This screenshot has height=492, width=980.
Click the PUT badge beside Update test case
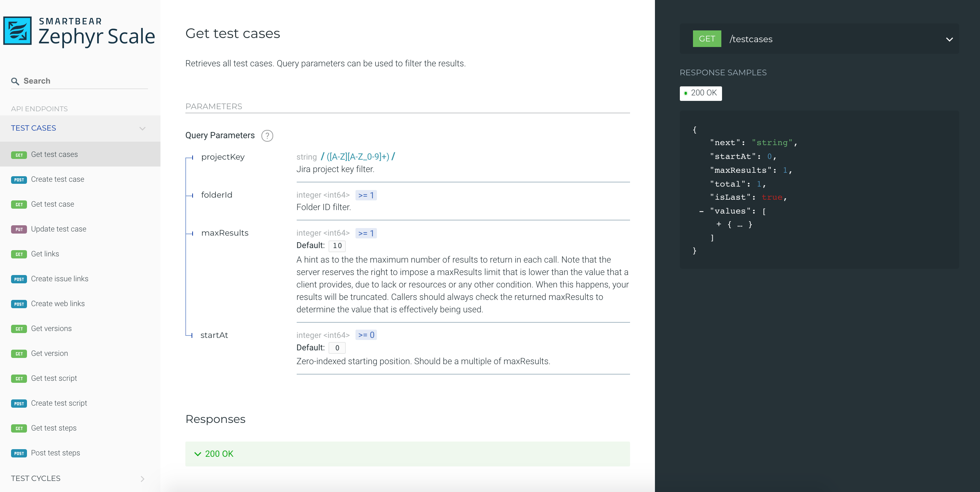point(19,229)
